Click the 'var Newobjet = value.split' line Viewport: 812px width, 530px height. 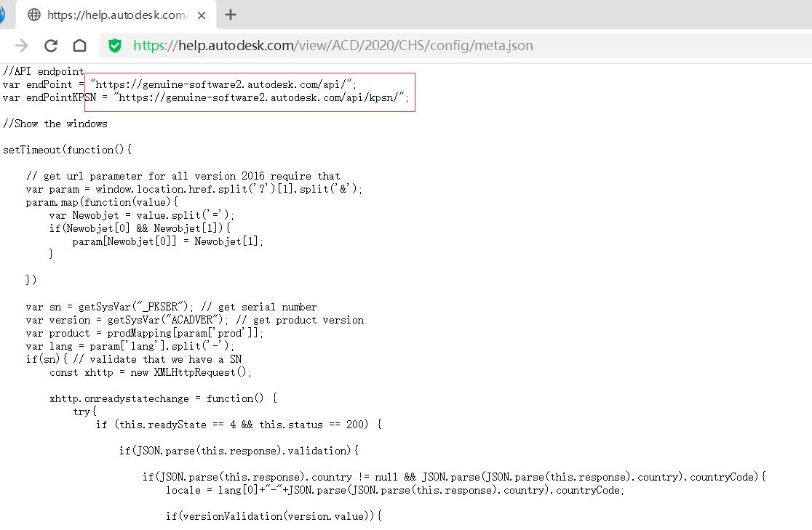pos(142,215)
